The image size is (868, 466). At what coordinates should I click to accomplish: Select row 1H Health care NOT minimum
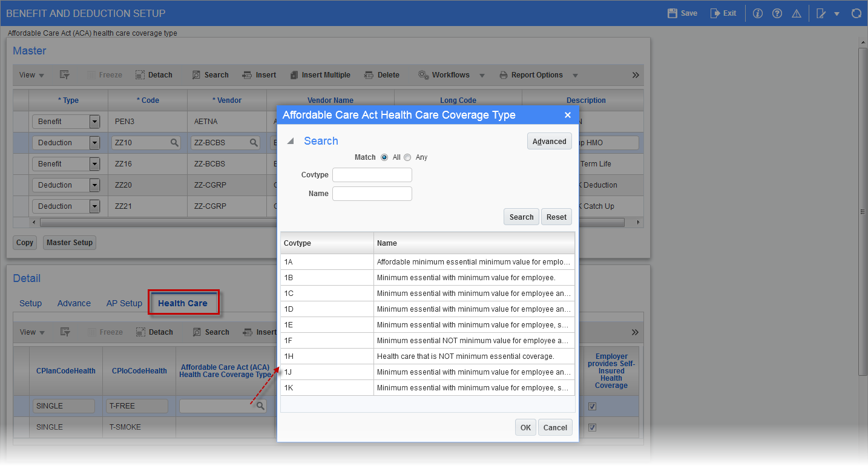click(x=427, y=356)
